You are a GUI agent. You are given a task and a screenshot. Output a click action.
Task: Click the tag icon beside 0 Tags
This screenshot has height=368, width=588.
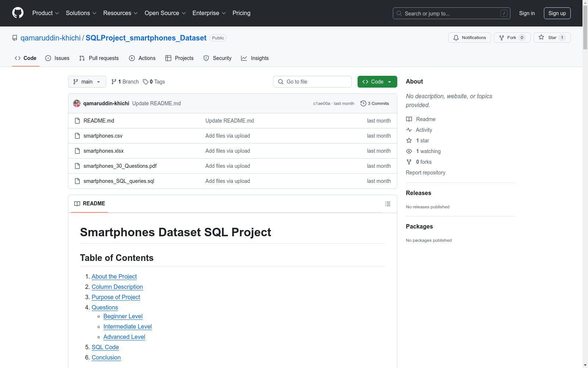(x=146, y=82)
